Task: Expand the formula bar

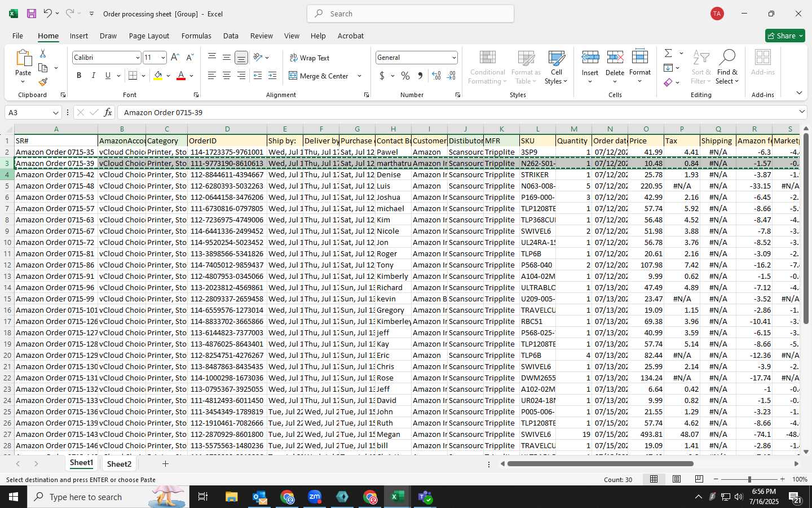Action: point(802,112)
